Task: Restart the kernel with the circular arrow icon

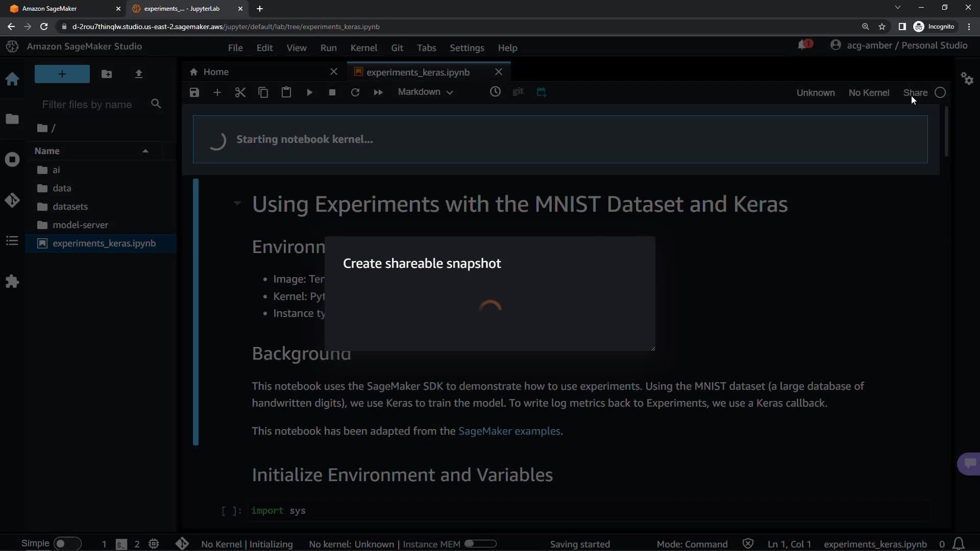Action: pyautogui.click(x=355, y=92)
